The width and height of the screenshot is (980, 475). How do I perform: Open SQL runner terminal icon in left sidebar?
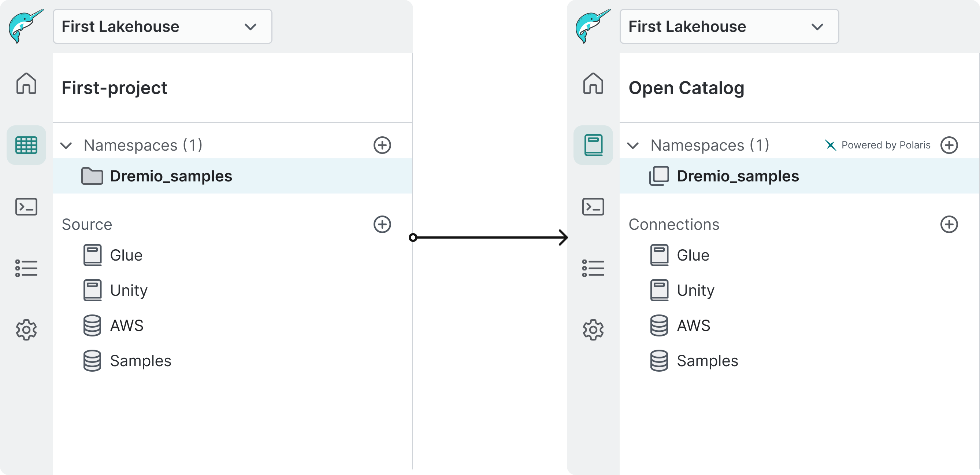(x=26, y=207)
